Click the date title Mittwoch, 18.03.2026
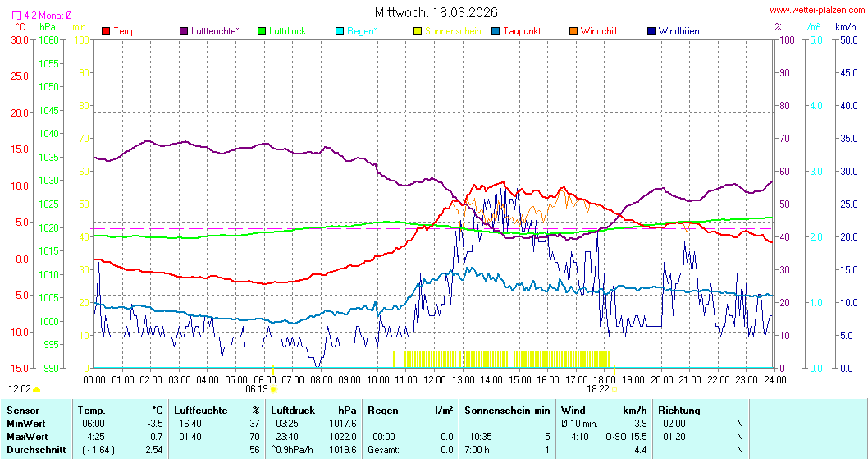868x459 pixels. tap(436, 12)
